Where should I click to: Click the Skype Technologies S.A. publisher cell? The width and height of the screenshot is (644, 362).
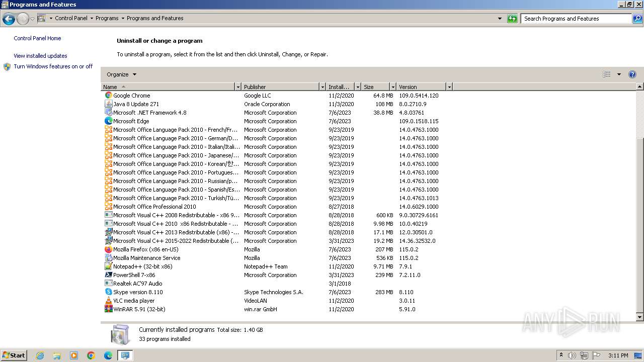point(274,292)
